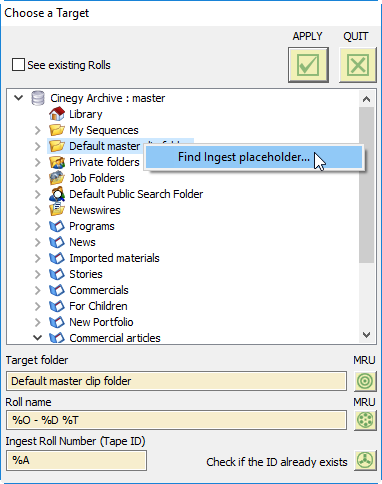
Task: Click the News portfolio icon
Action: (x=57, y=242)
